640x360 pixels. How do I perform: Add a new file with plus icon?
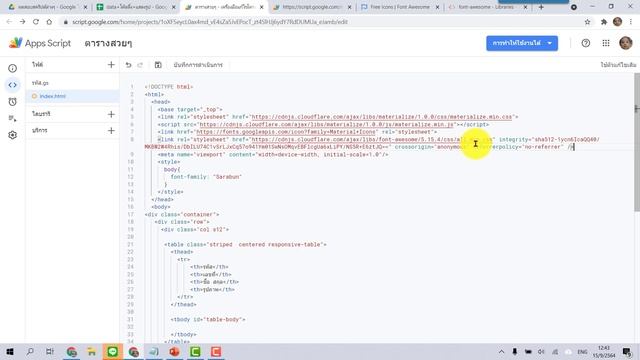(111, 64)
